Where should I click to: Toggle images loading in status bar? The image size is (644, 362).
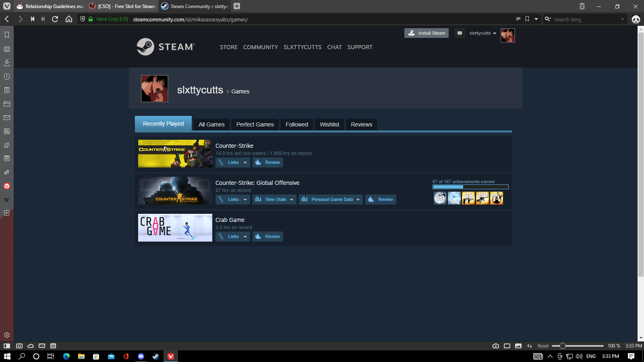[518, 346]
